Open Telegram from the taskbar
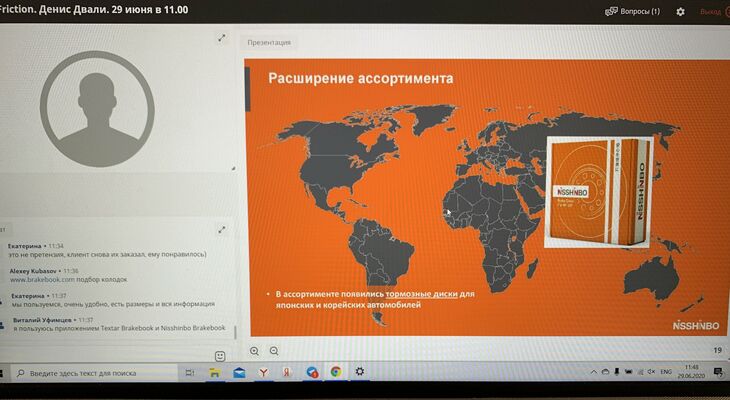This screenshot has width=730, height=400. pos(312,372)
